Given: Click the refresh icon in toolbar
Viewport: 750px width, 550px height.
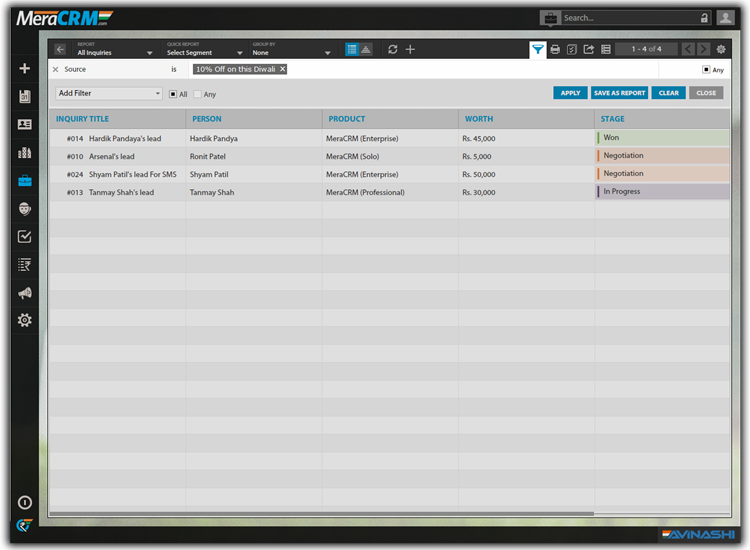Looking at the screenshot, I should point(393,49).
